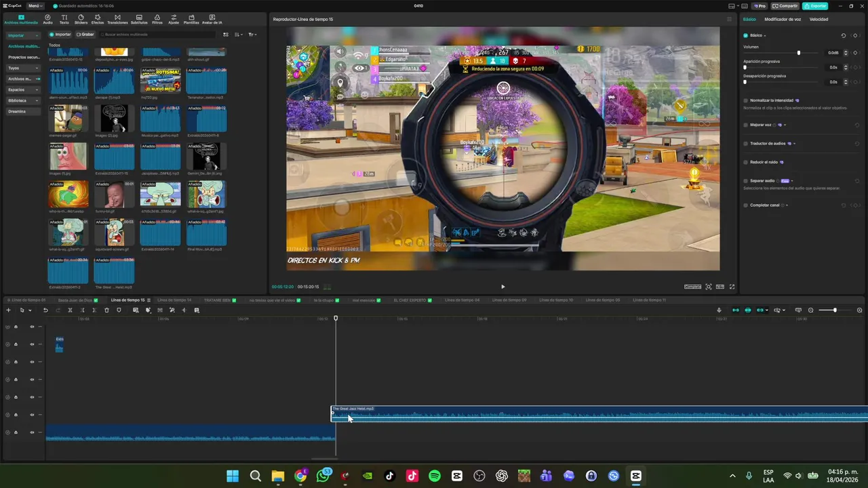Screen dimensions: 868x488
Task: Open WhatsApp from the taskbar
Action: [323, 476]
